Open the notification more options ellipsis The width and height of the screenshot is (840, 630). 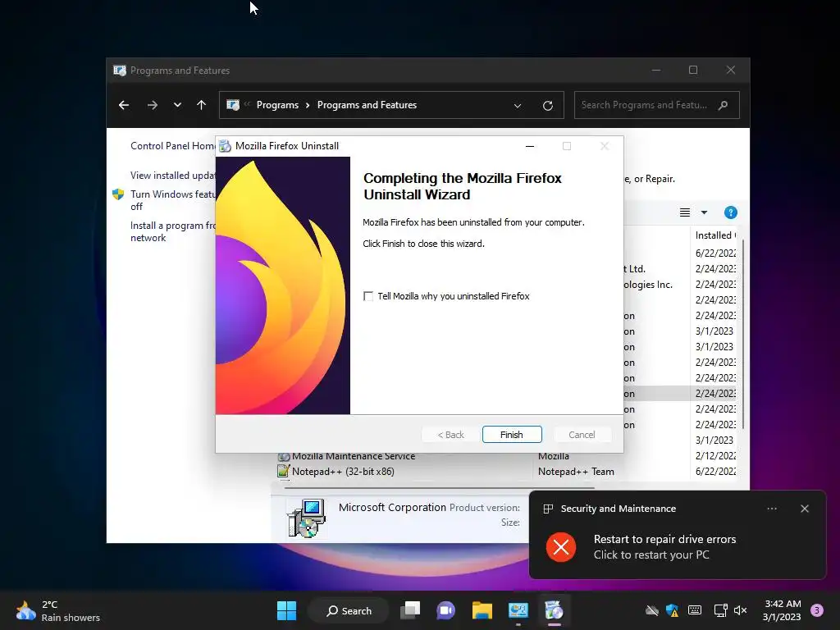(x=772, y=509)
